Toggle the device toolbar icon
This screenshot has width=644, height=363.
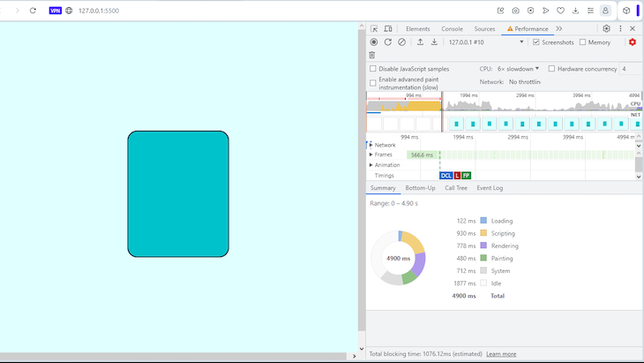(388, 28)
